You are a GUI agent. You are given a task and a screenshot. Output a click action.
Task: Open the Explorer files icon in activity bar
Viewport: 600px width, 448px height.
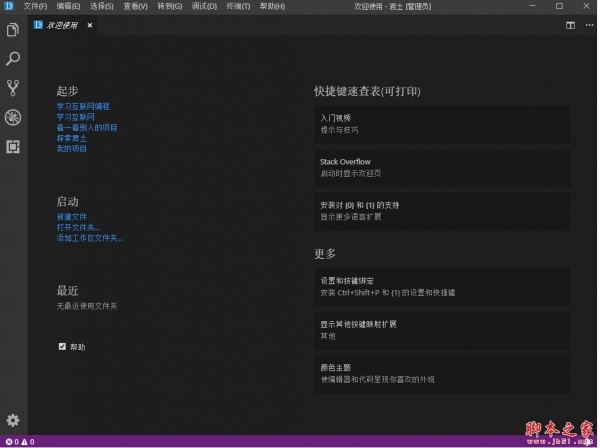pyautogui.click(x=13, y=30)
